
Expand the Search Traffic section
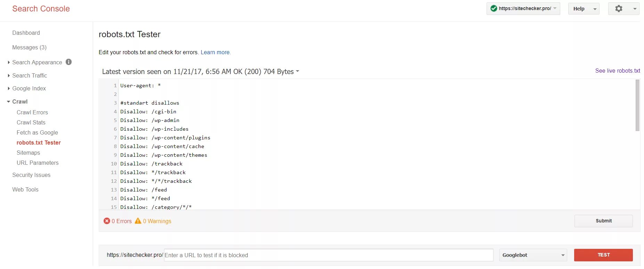click(x=9, y=75)
